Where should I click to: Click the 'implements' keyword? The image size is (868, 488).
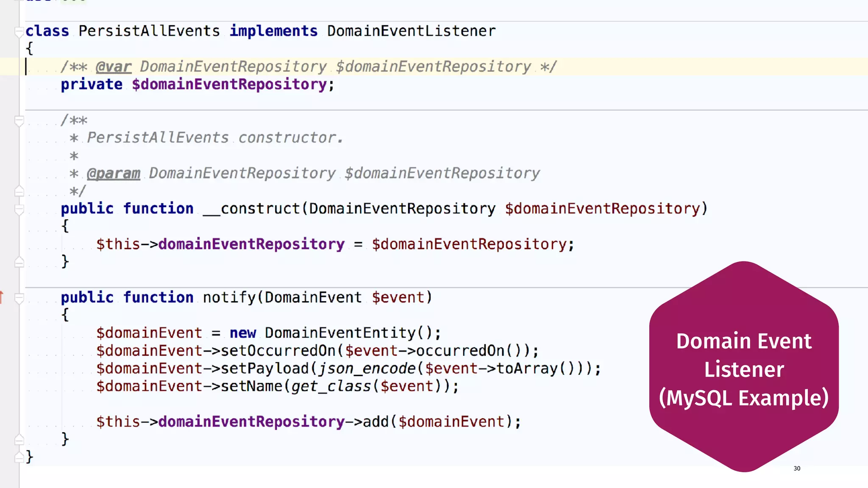[x=273, y=31]
